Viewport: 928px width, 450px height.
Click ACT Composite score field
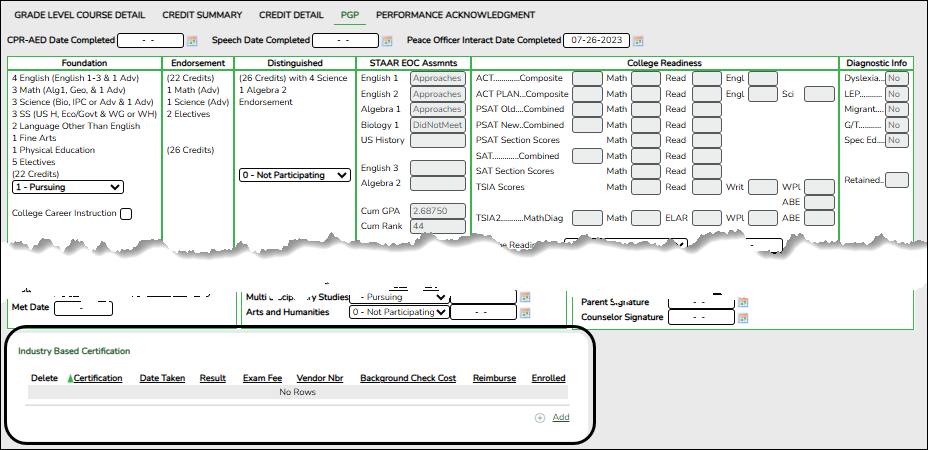tap(587, 78)
